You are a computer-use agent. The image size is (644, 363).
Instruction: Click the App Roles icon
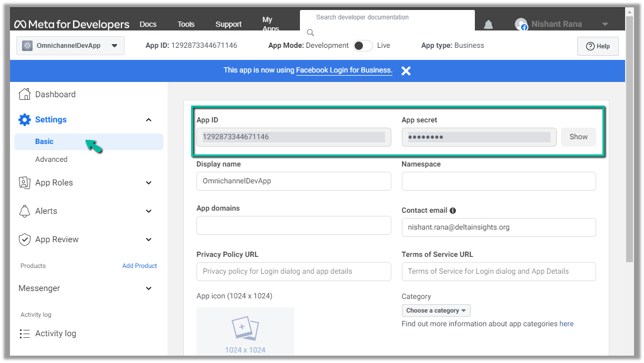pyautogui.click(x=25, y=183)
